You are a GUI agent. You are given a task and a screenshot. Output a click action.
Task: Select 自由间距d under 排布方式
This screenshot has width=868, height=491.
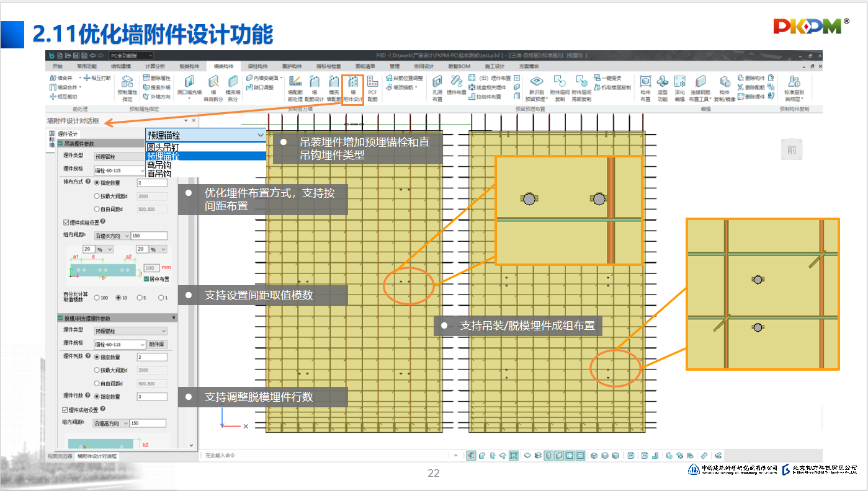[96, 209]
